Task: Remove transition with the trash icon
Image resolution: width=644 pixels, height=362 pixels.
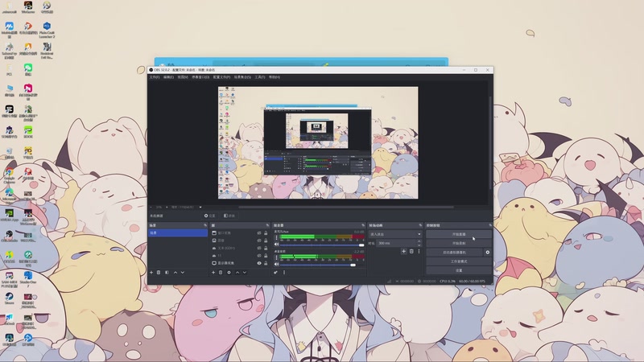Action: pyautogui.click(x=411, y=251)
